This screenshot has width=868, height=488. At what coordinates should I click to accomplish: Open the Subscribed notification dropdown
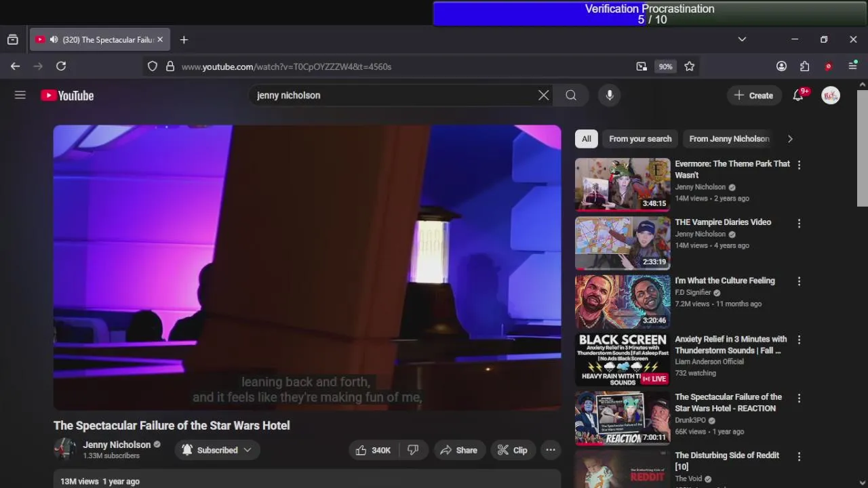[217, 450]
